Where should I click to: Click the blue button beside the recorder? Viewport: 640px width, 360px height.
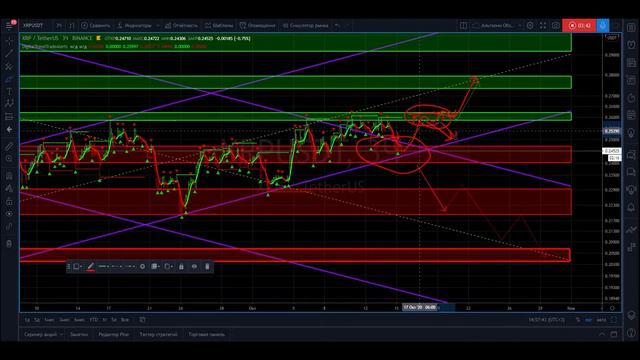603,25
